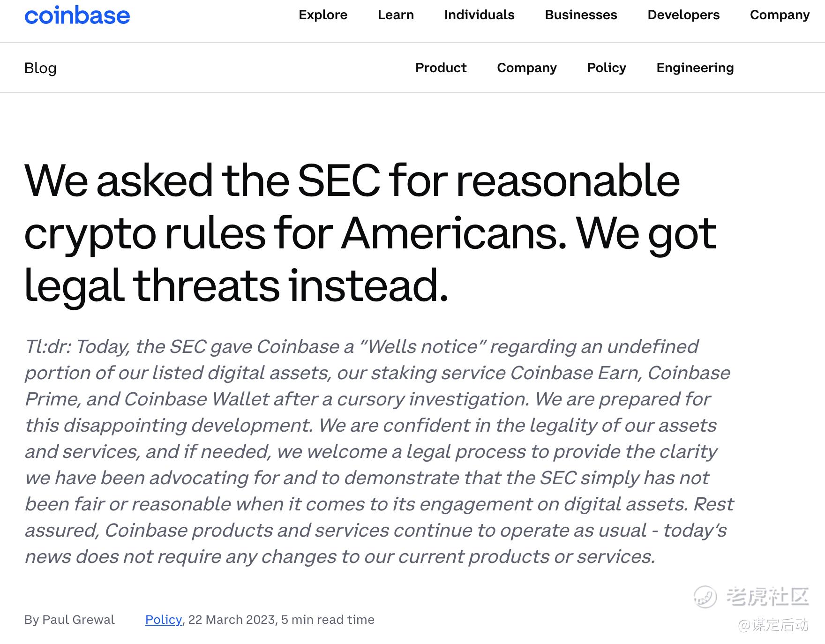Open the Developers navigation menu

coord(683,15)
